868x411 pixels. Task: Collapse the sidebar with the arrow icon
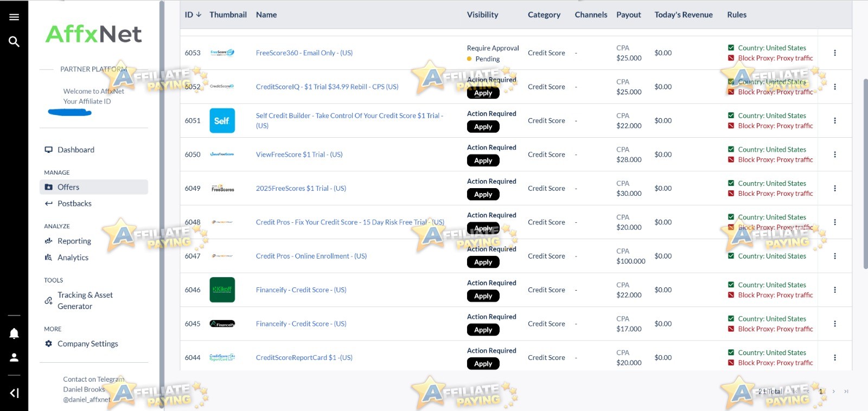(x=15, y=393)
